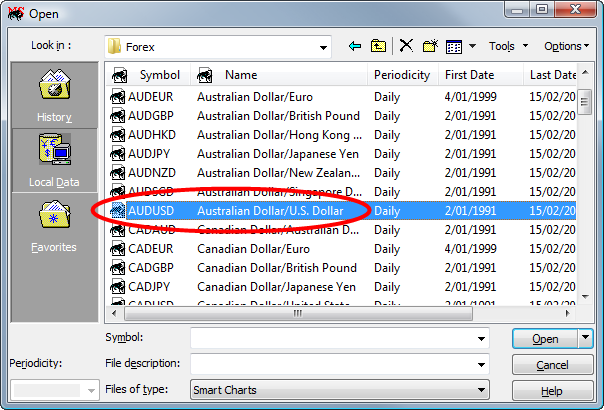Open the History shortcut in sidebar
This screenshot has width=604, height=410.
click(x=55, y=97)
